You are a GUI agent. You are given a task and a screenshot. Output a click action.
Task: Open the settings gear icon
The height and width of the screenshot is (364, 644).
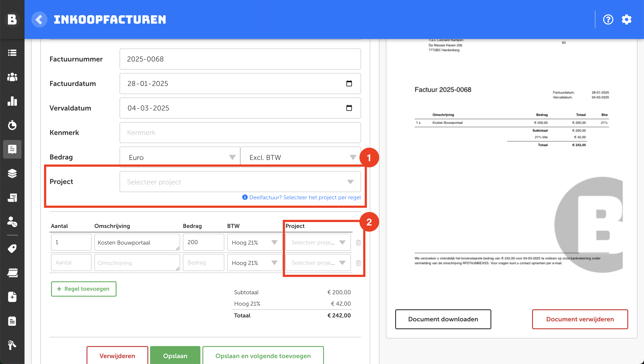[x=626, y=19]
